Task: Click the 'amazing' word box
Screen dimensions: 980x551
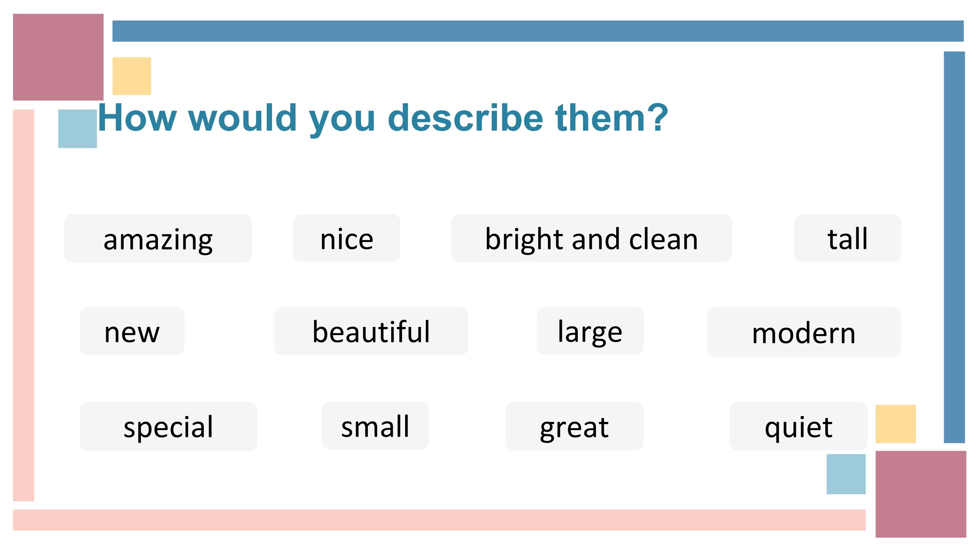Action: [158, 238]
